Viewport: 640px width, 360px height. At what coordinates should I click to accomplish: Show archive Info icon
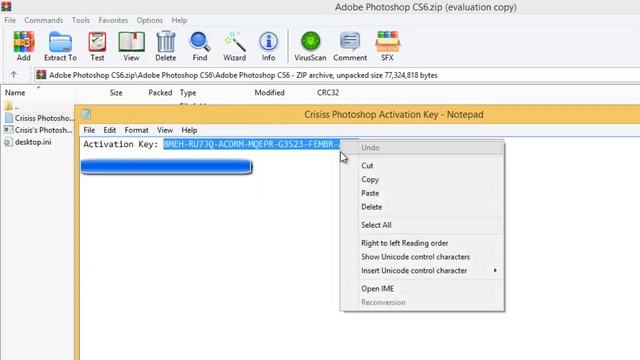tap(269, 46)
